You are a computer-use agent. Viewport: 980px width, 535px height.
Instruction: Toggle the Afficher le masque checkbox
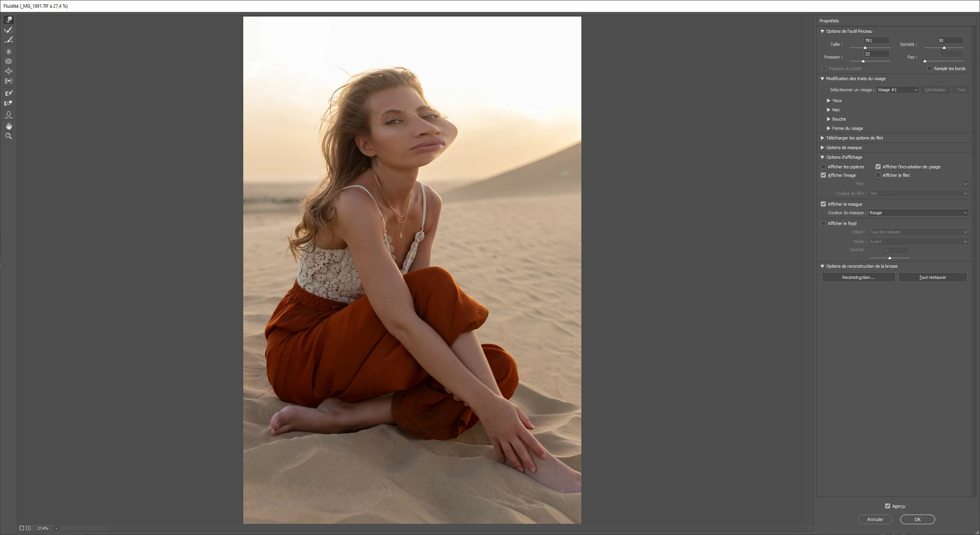pyautogui.click(x=823, y=204)
